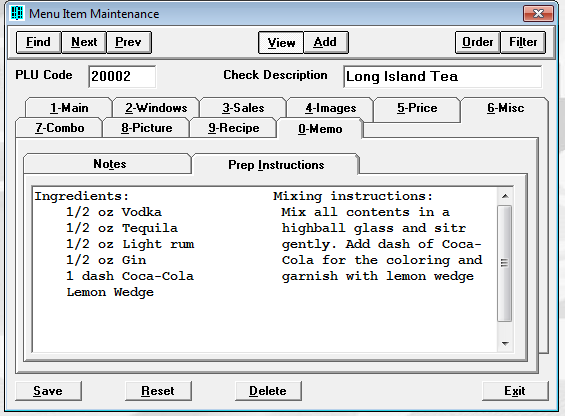Save the menu item

tap(48, 391)
